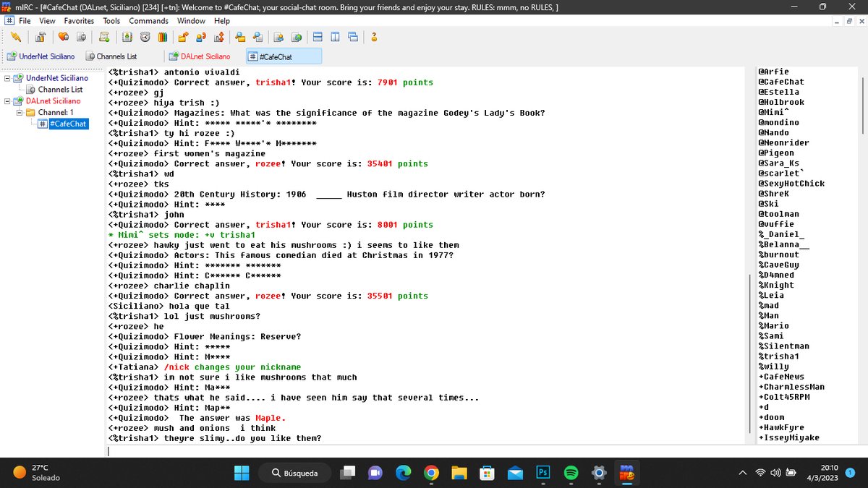Select nickname %Silentman in nick list
Screen dimensions: 868x488
point(783,346)
